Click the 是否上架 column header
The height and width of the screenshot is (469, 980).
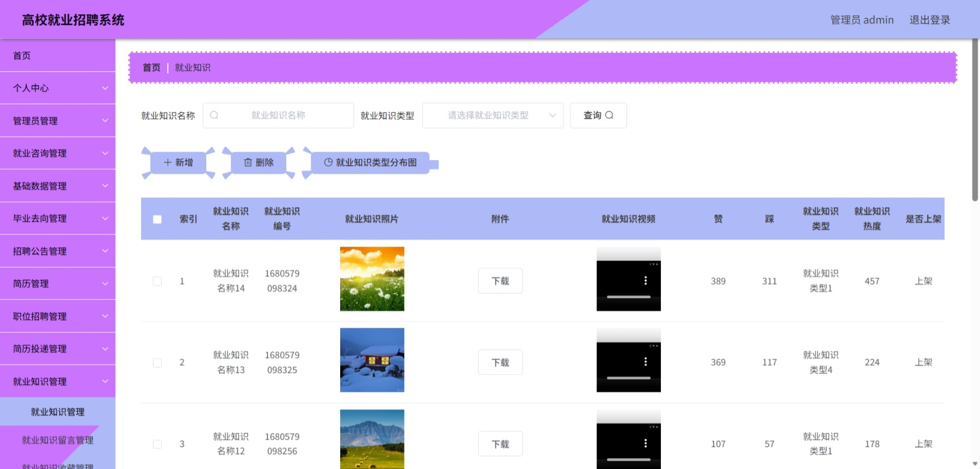point(923,219)
